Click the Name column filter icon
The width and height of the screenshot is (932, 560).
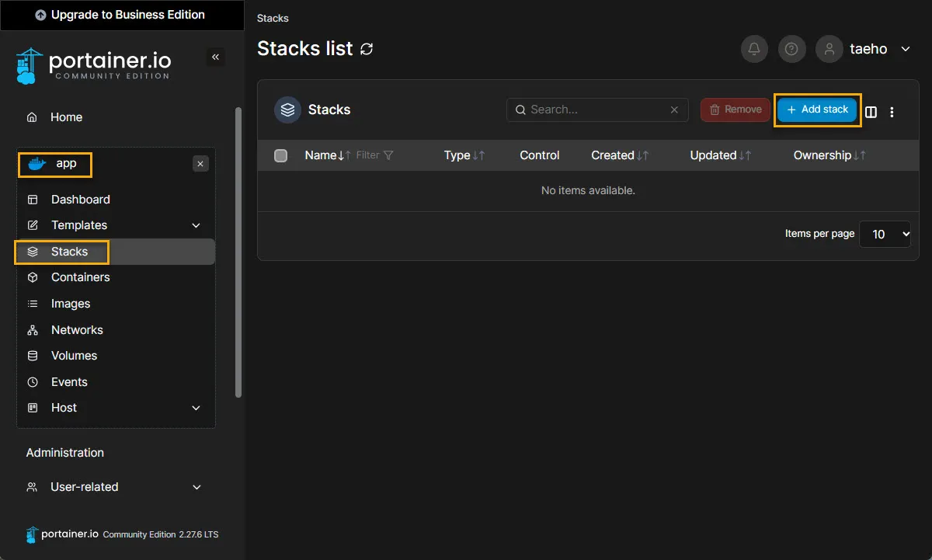point(388,155)
